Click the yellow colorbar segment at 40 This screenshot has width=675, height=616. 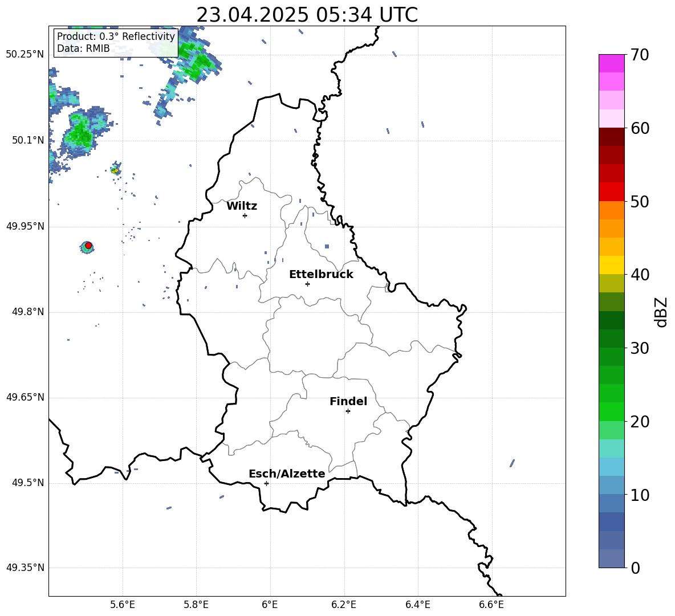pyautogui.click(x=611, y=265)
